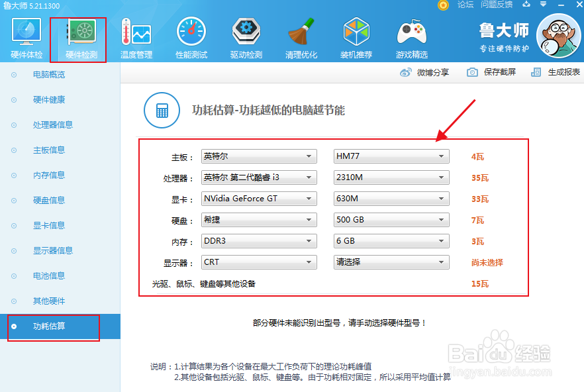Open the 硬件体检 hardware checkup icon

[26, 38]
